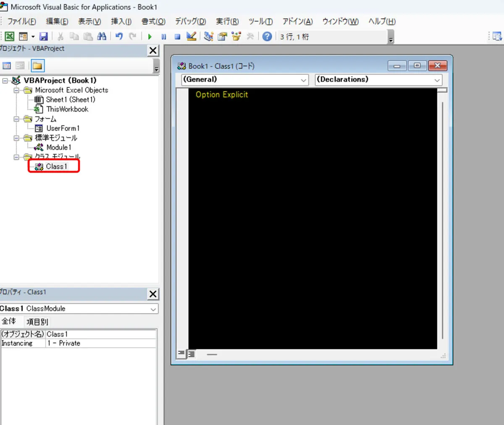Toggle Folders view in project pane

(38, 66)
